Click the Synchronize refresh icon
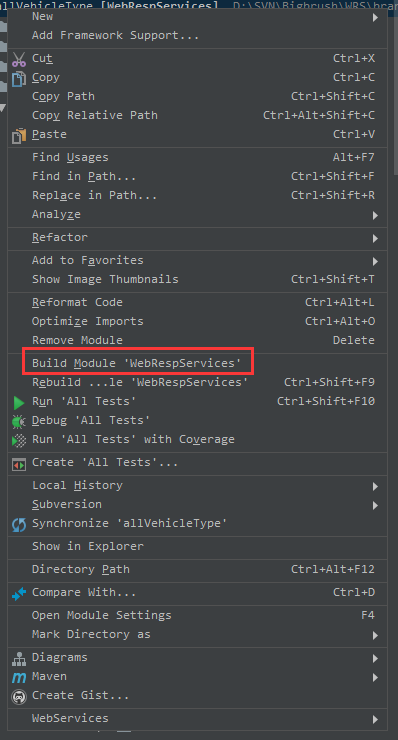This screenshot has height=740, width=398. coord(19,524)
